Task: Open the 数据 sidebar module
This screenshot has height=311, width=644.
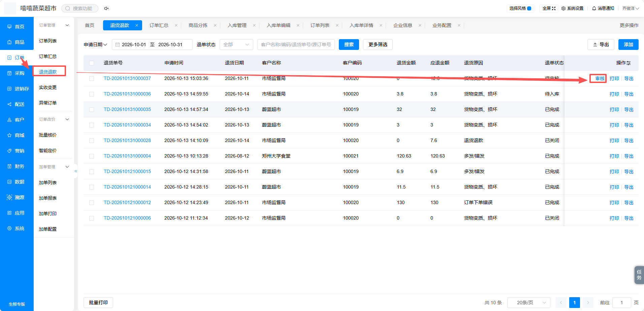Action: (16, 182)
